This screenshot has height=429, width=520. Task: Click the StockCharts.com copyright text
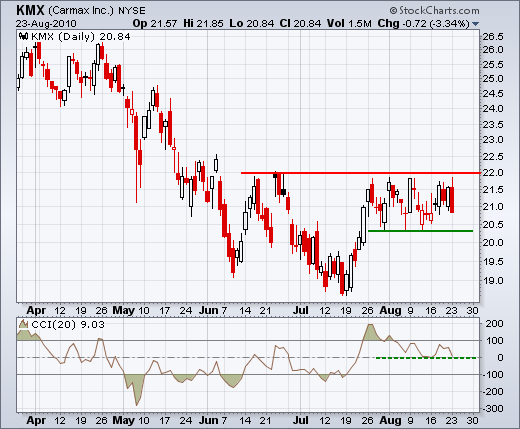(x=435, y=11)
